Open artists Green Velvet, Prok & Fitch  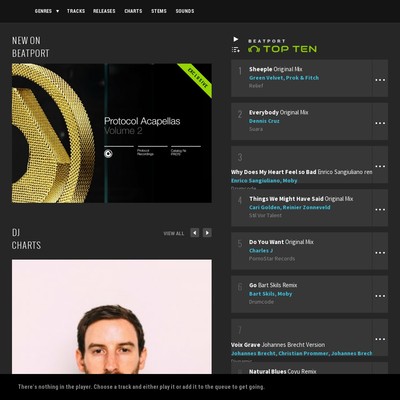click(284, 78)
